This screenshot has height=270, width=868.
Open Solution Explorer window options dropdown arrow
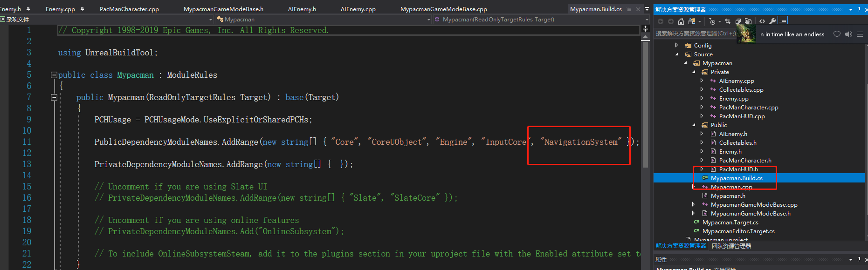point(851,9)
